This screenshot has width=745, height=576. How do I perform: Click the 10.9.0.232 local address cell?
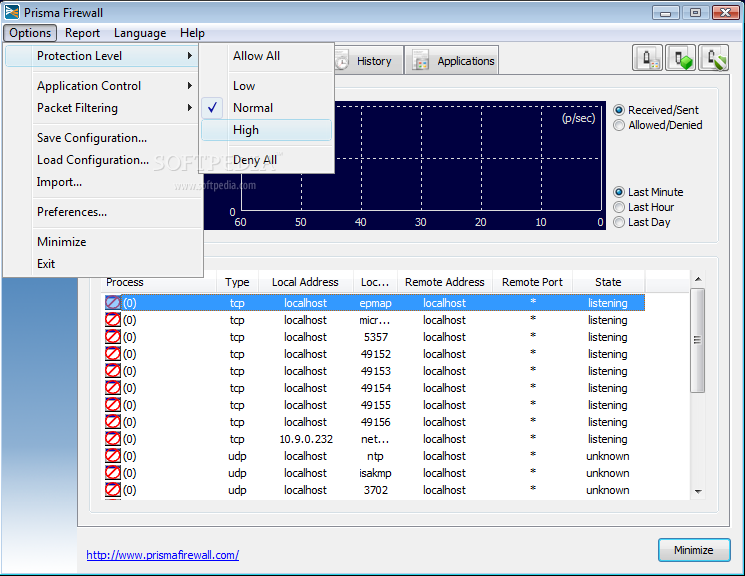306,439
